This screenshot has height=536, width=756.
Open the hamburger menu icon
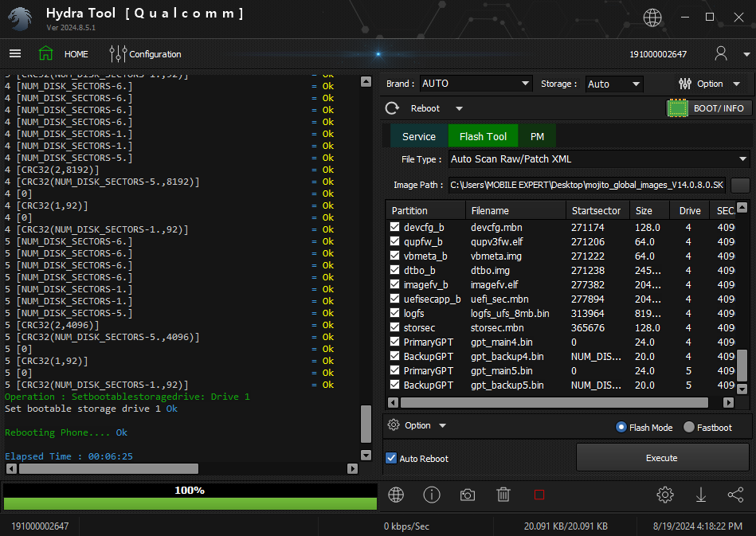point(15,54)
